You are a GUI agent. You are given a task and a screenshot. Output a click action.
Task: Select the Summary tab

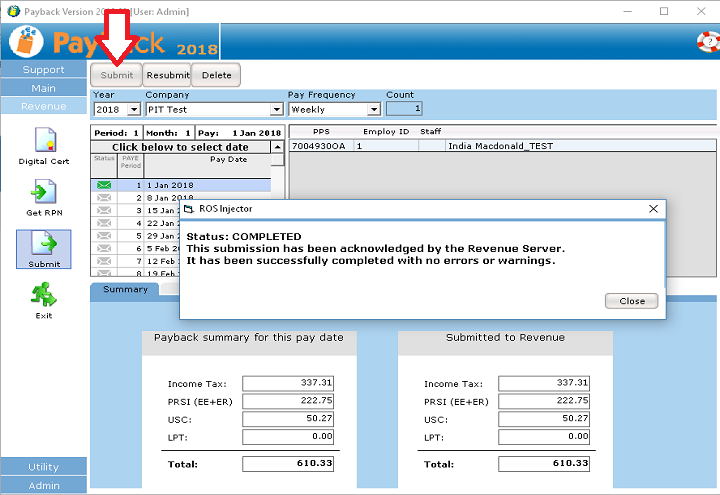[125, 289]
